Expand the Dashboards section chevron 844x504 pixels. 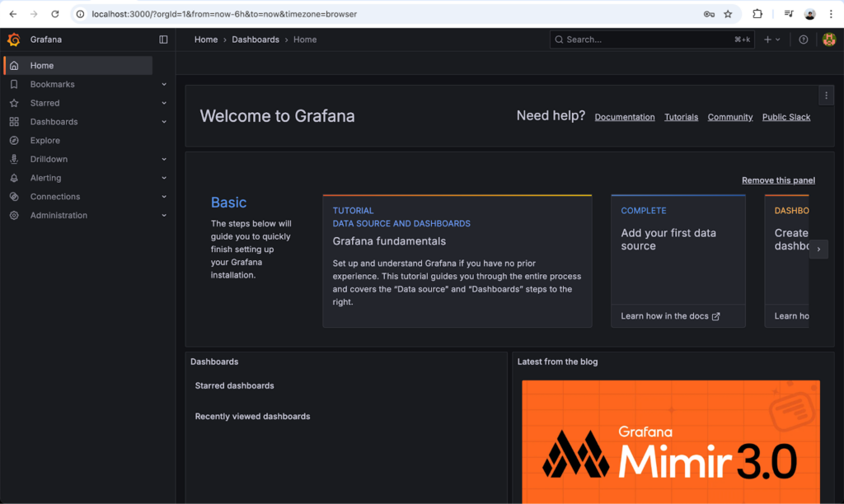164,122
